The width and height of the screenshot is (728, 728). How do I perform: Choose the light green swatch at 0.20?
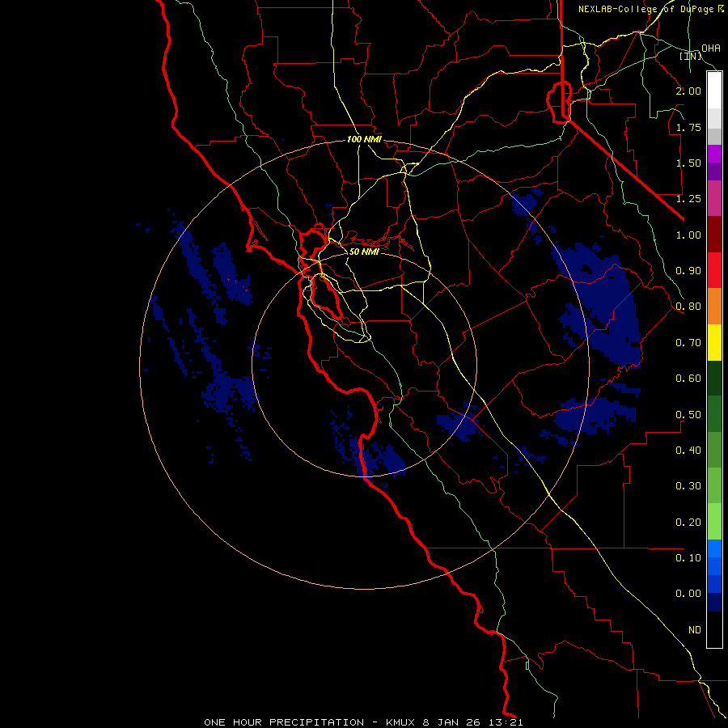(x=714, y=522)
